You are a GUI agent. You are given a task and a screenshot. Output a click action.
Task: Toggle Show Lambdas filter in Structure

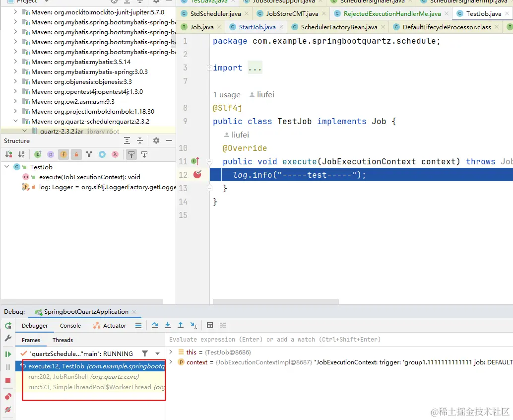click(x=115, y=154)
